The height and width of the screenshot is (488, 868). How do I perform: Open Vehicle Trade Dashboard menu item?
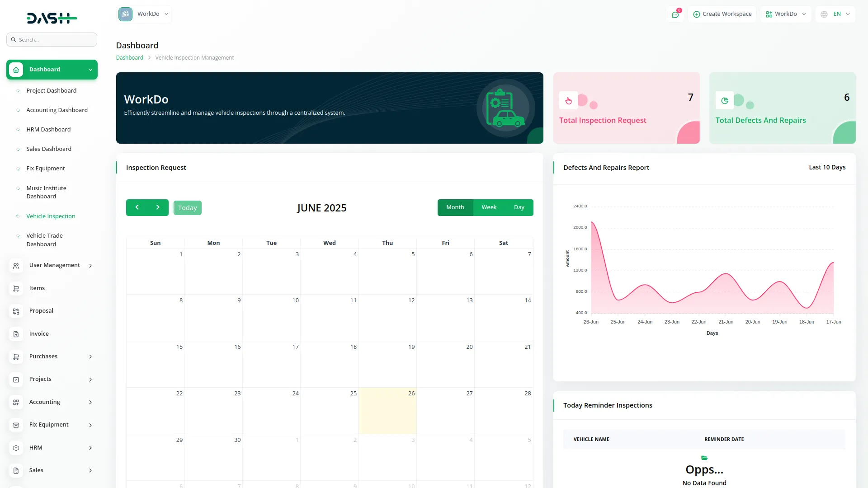44,240
